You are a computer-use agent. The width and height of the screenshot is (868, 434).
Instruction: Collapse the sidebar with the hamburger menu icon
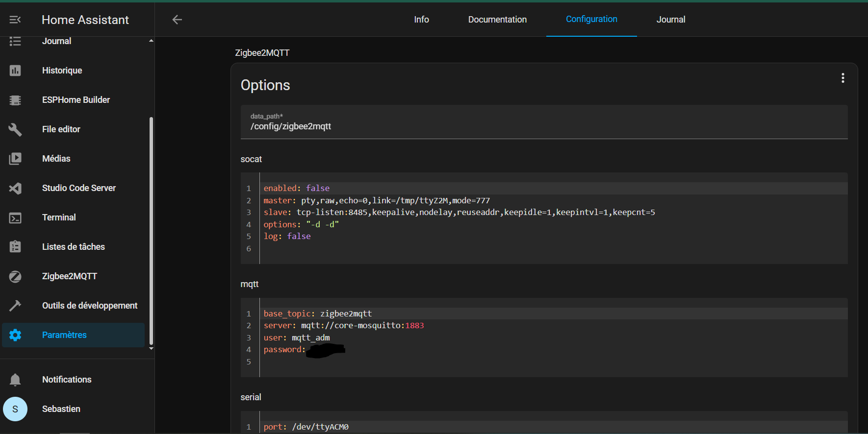(15, 20)
